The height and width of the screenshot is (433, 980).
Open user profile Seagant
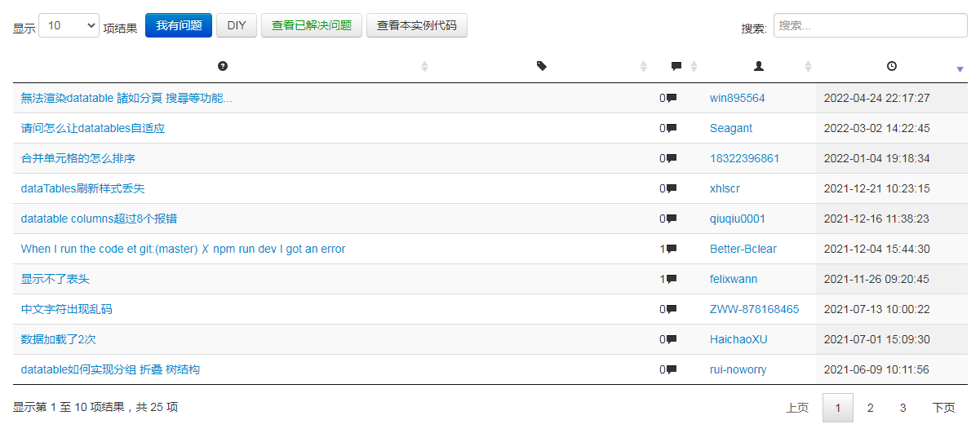tap(731, 128)
